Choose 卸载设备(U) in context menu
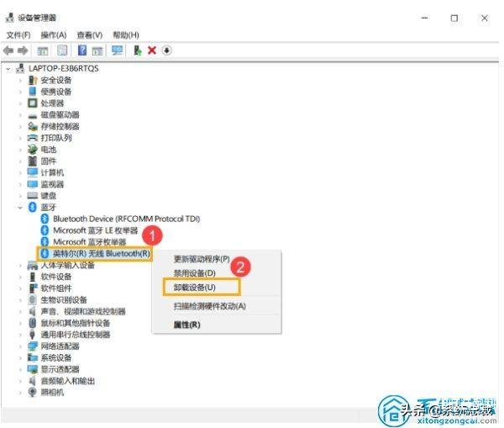Viewport: 504px width, 428px height. click(195, 288)
